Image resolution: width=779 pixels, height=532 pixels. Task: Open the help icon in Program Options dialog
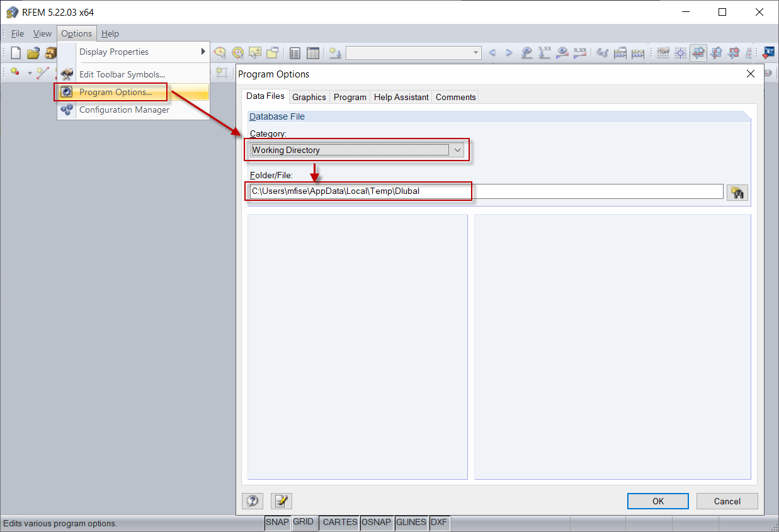[x=253, y=501]
